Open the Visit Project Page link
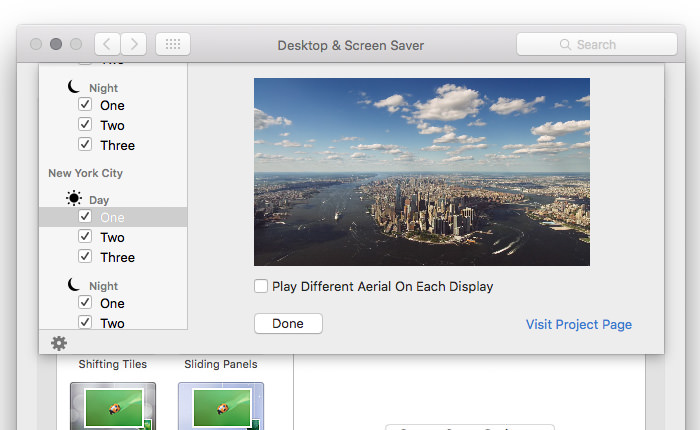Screen dimensions: 700x430 579,325
